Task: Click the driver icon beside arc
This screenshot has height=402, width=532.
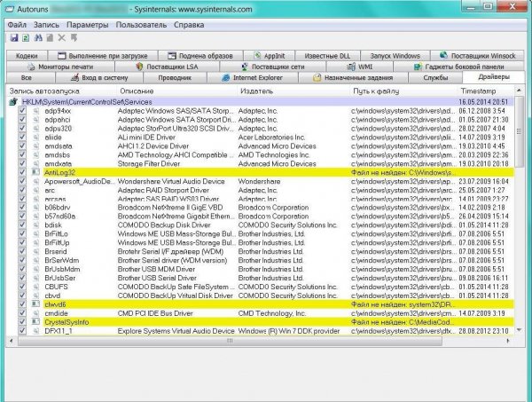Action: click(36, 190)
